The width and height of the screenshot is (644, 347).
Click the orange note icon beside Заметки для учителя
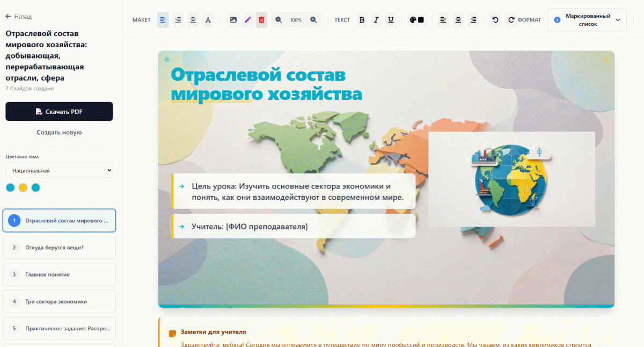click(x=172, y=334)
